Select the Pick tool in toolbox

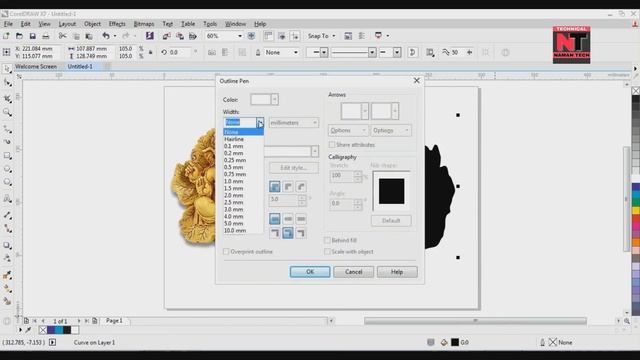point(7,69)
